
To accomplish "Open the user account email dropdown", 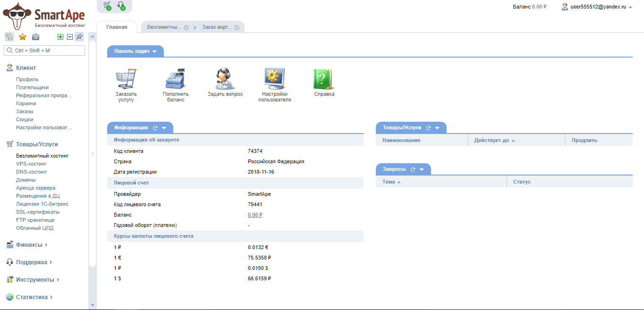I will [x=597, y=7].
